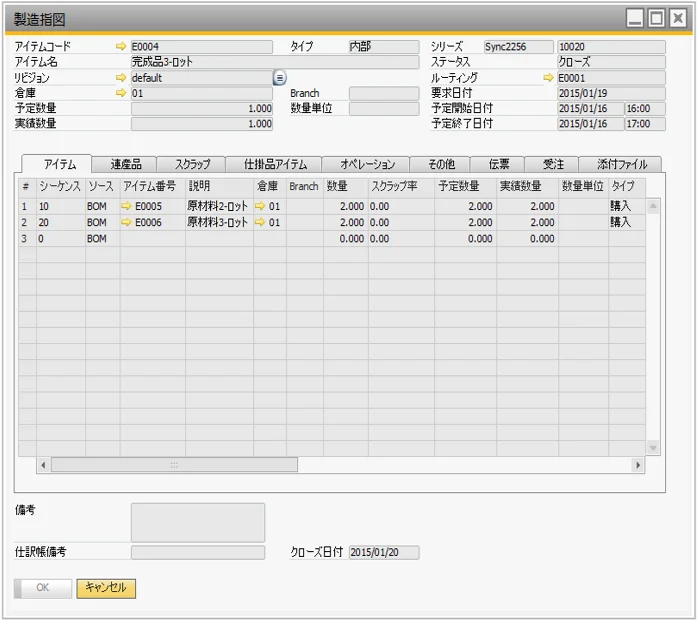This screenshot has height=620, width=697.
Task: Click the BOM source cell in row 3
Action: coord(102,239)
